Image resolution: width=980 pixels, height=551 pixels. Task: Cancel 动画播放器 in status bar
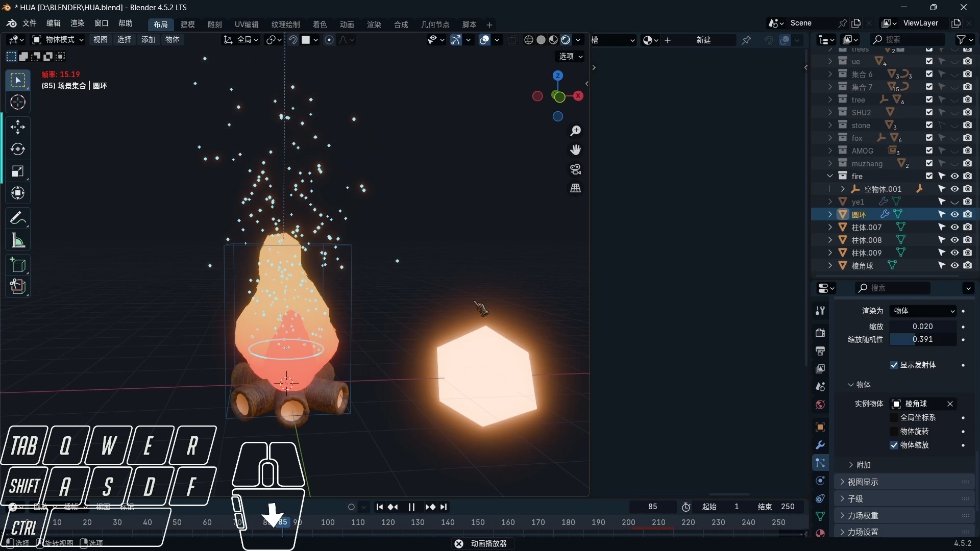click(x=459, y=543)
